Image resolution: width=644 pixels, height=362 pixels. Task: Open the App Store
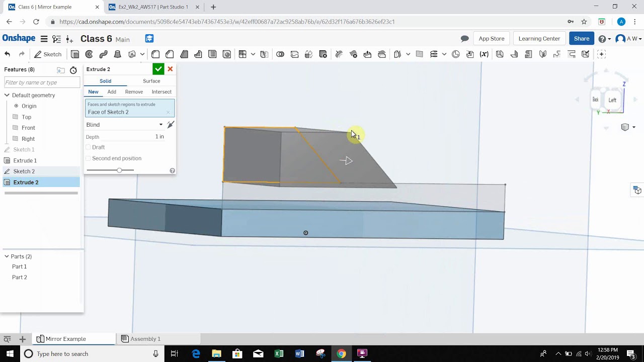coord(492,39)
